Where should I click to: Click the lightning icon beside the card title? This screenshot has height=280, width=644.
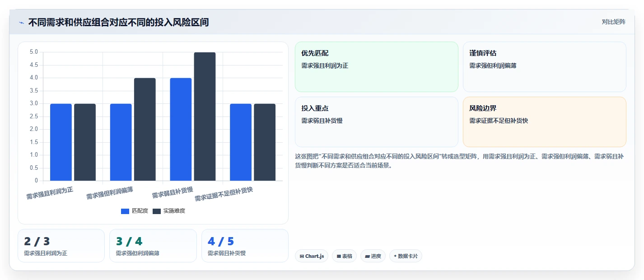21,23
